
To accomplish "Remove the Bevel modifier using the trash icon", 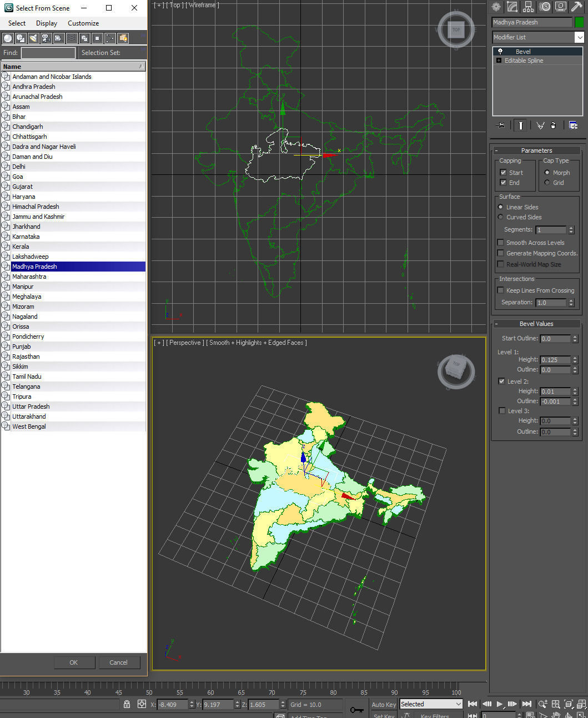I will tap(554, 125).
